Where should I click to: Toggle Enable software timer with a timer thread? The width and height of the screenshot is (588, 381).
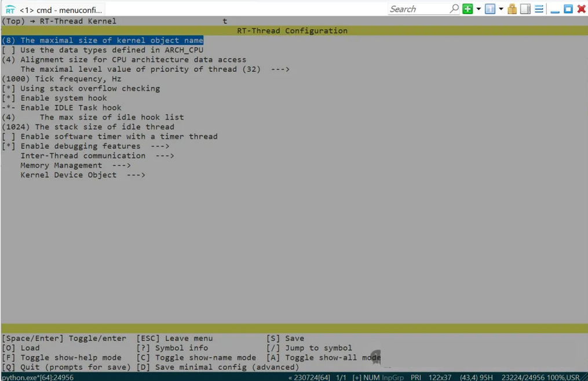point(109,137)
